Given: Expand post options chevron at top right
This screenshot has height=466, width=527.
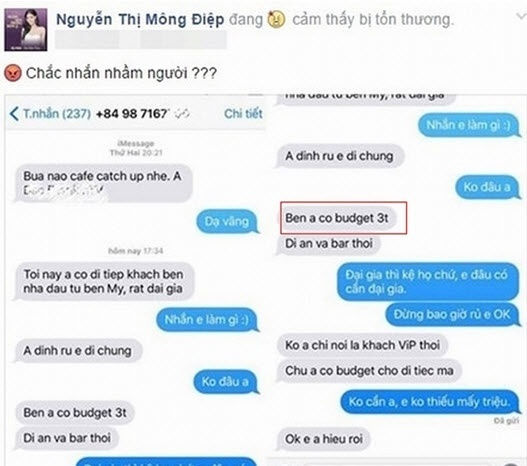Looking at the screenshot, I should (521, 16).
